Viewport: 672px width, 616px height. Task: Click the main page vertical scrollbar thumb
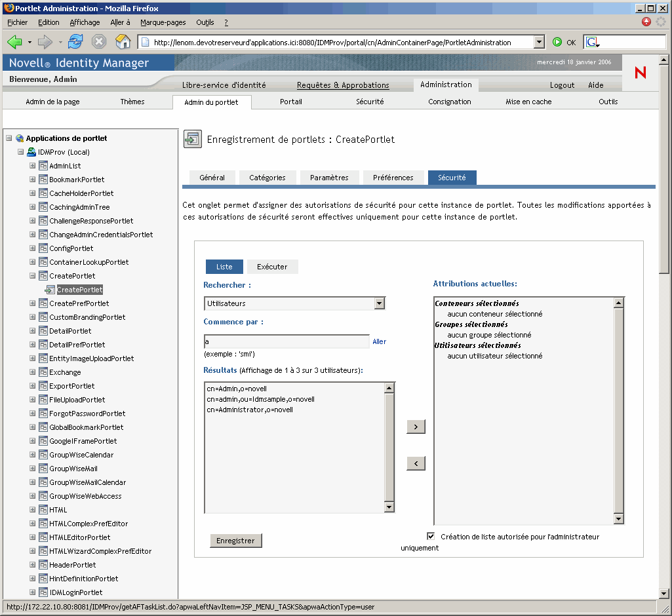tap(663, 168)
